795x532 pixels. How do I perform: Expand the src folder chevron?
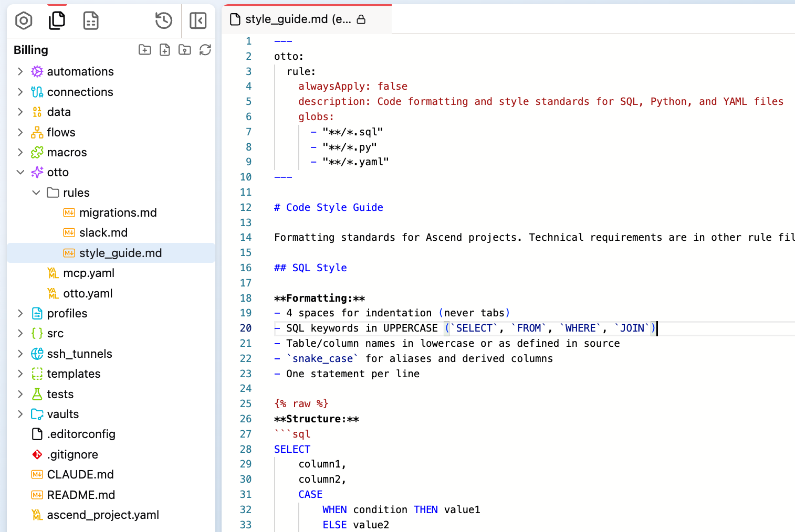point(20,333)
